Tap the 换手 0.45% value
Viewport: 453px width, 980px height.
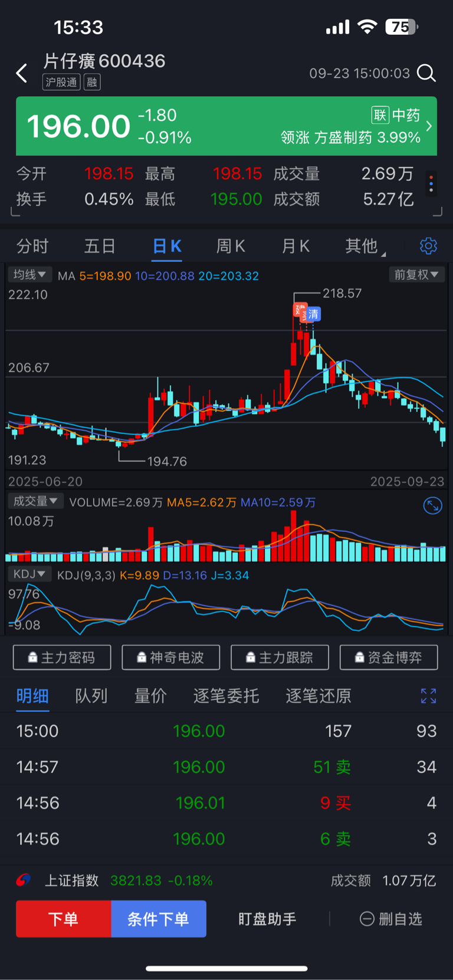[109, 199]
